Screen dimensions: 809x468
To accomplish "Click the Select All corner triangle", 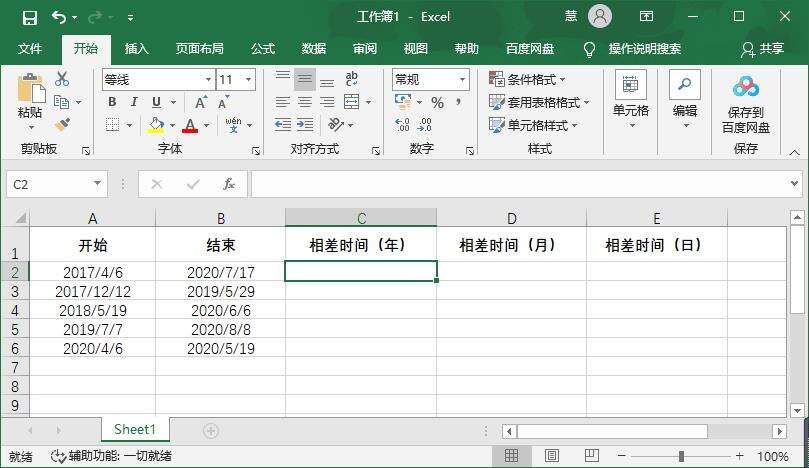I will click(20, 218).
